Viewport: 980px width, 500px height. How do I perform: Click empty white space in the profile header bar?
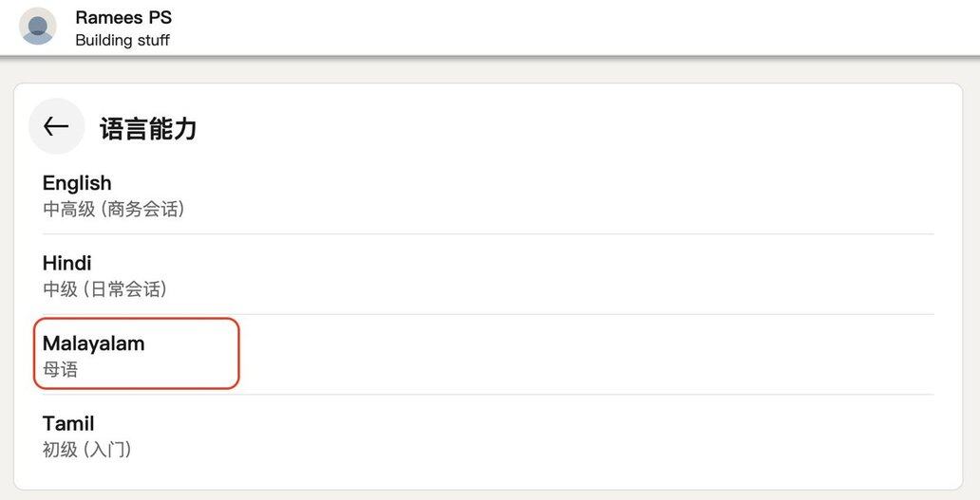point(570,27)
